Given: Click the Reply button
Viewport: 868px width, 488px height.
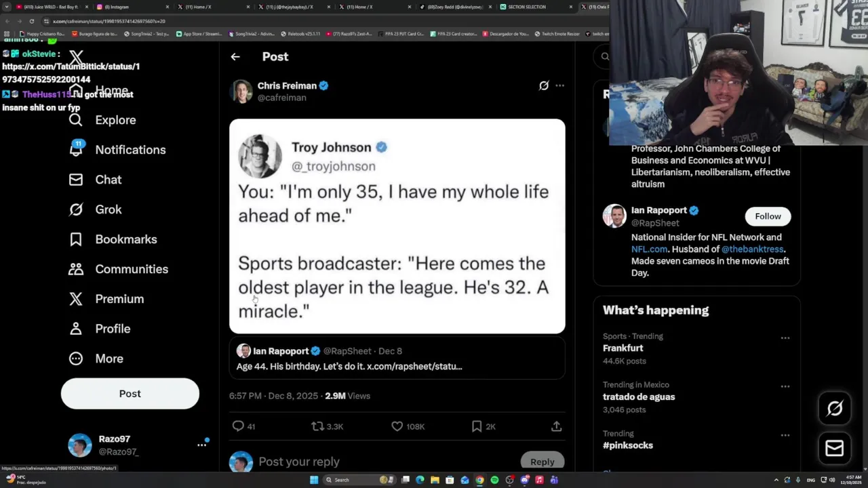Looking at the screenshot, I should point(542,462).
